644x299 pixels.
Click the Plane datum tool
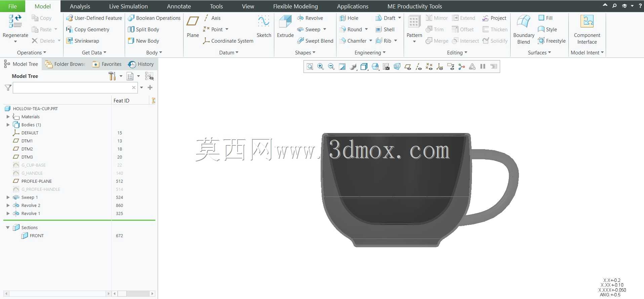(193, 27)
